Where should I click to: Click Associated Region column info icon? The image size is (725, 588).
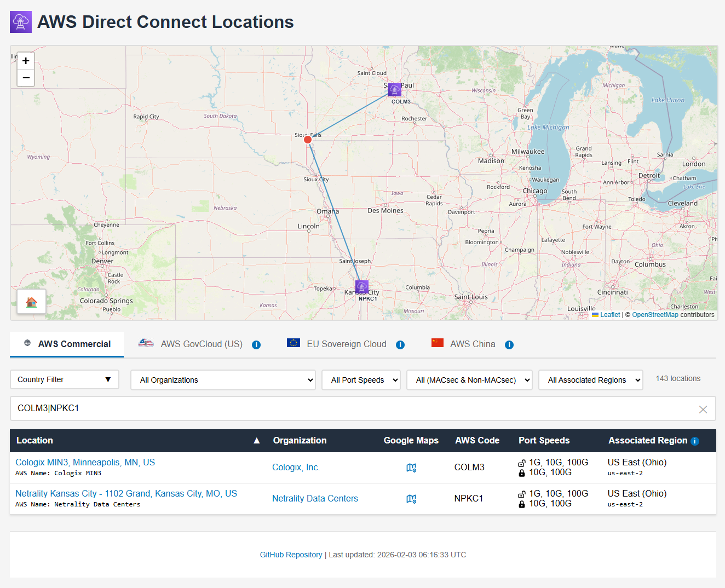tap(695, 441)
